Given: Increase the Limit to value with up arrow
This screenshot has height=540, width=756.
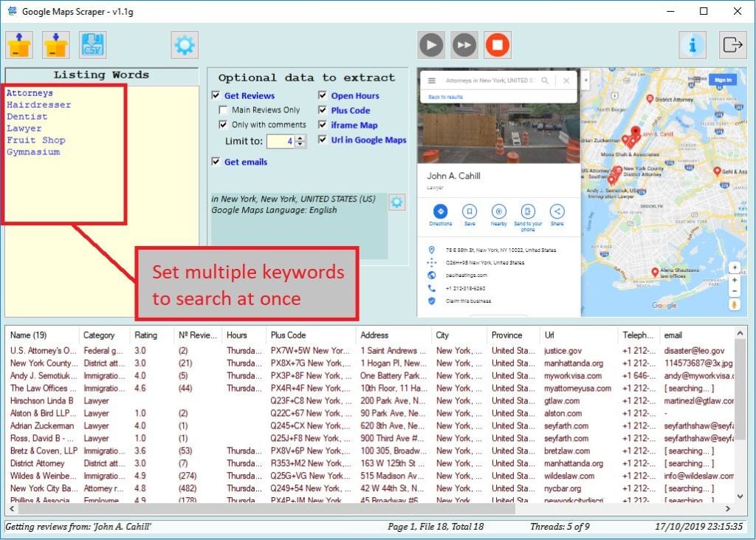Looking at the screenshot, I should tap(300, 137).
